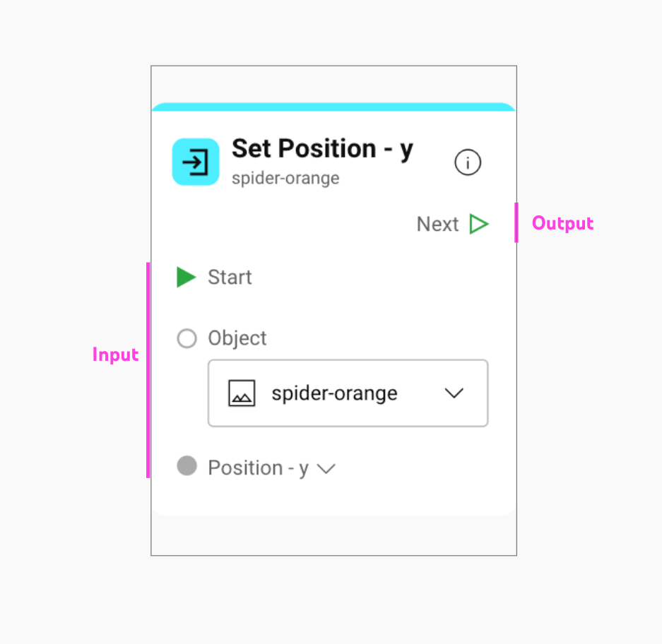The image size is (662, 644).
Task: Select the Object input port circle
Action: point(187,338)
